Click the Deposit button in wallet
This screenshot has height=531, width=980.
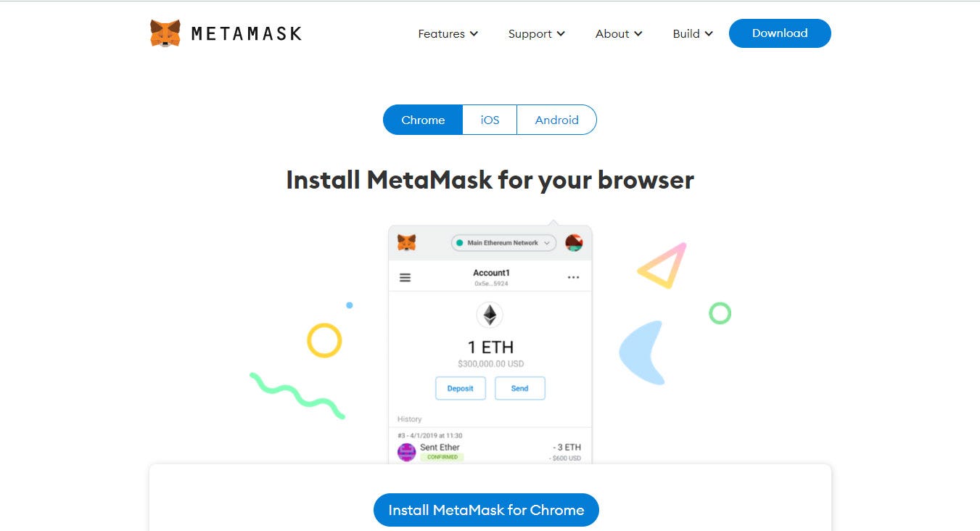460,388
